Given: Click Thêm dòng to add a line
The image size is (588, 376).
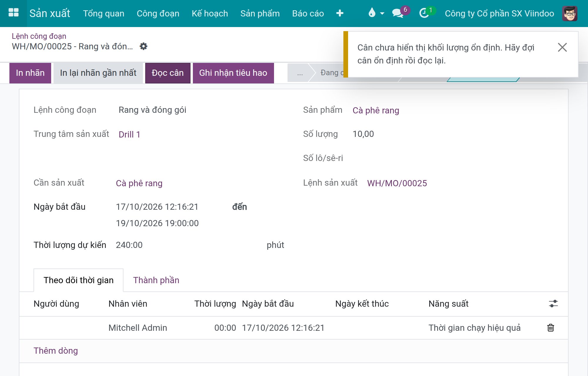Looking at the screenshot, I should pos(56,351).
